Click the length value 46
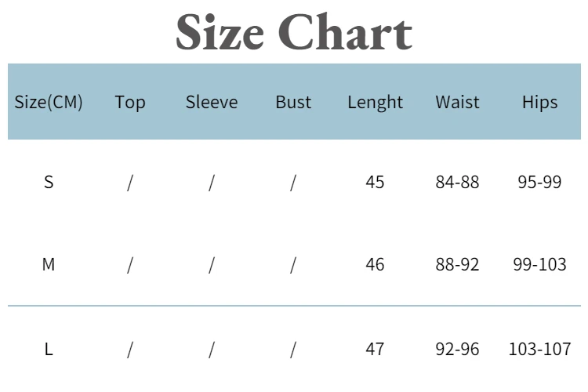588x392 pixels. tap(375, 264)
